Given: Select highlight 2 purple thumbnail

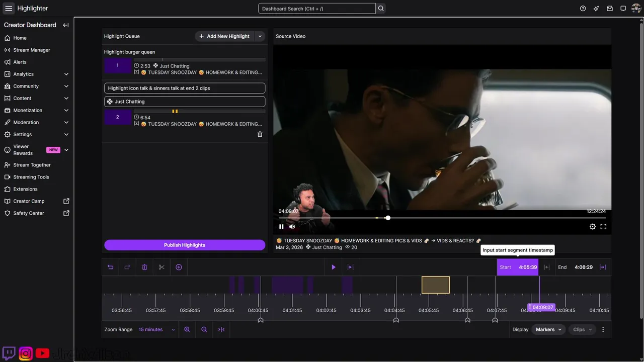Looking at the screenshot, I should coord(118,117).
